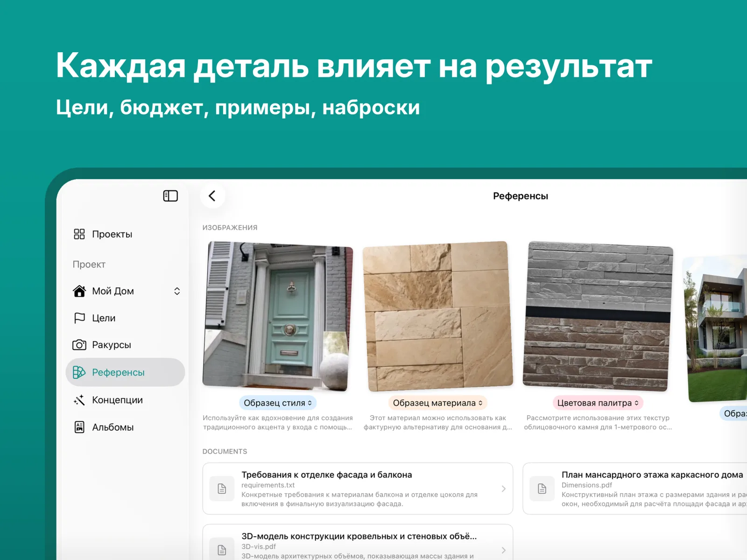Select Референсы in the sidebar
Screen dimensions: 747x560
coord(125,372)
